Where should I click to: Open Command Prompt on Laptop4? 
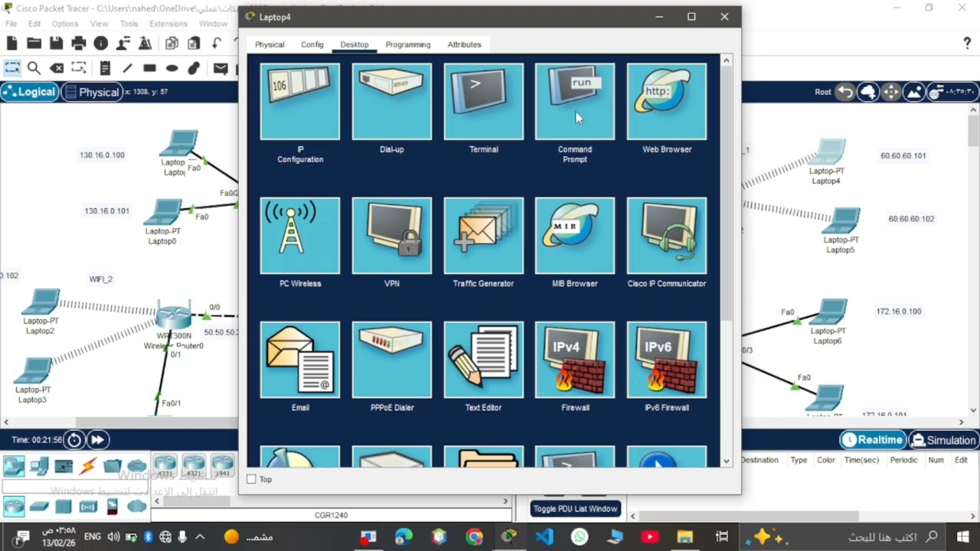[575, 102]
